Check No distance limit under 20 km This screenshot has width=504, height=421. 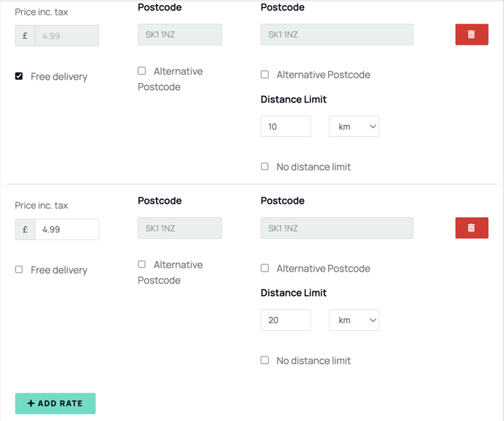coord(264,360)
